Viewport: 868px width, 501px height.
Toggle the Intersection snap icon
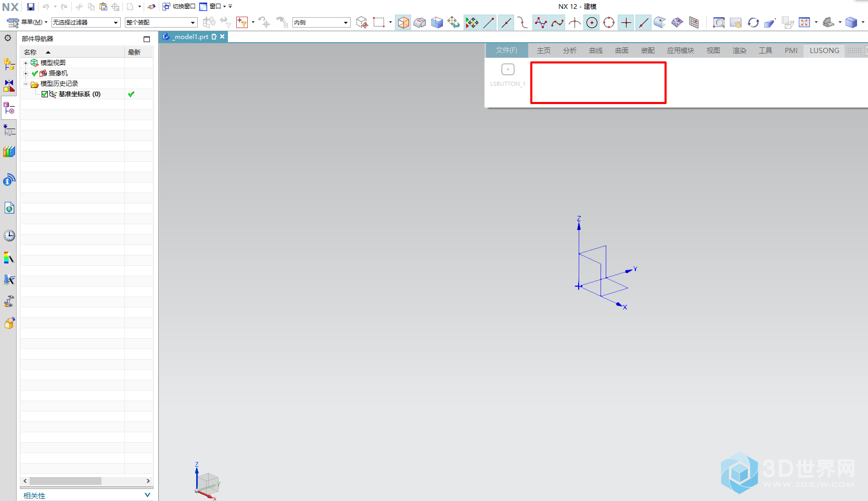(x=575, y=22)
